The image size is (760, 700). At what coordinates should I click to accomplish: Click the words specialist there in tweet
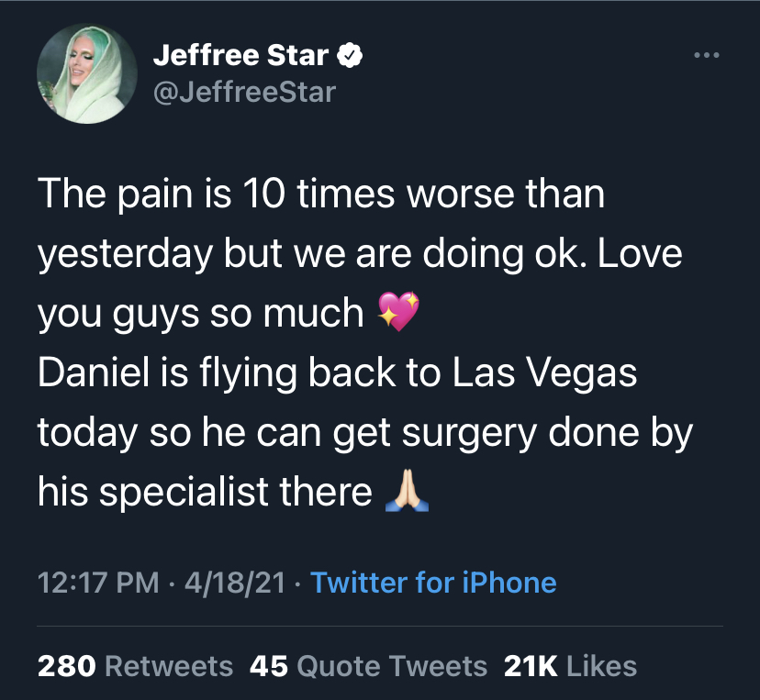[x=236, y=492]
